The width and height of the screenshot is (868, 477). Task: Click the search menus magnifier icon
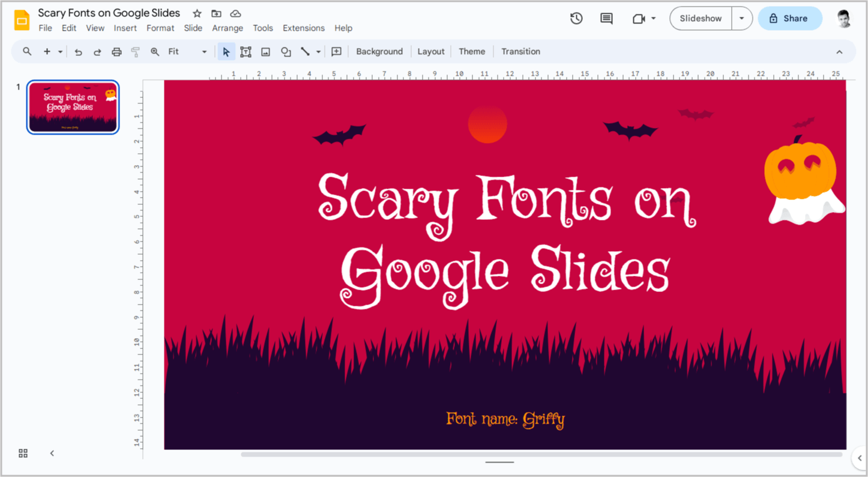(x=27, y=52)
